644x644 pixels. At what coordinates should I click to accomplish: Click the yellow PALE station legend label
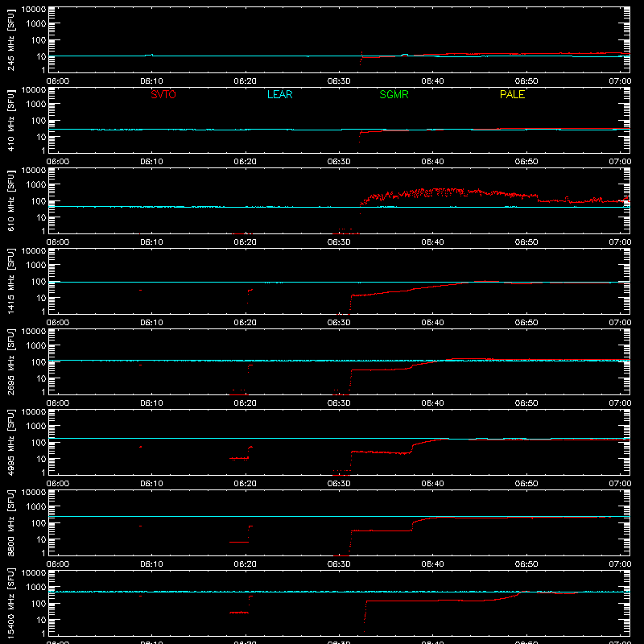[x=512, y=94]
